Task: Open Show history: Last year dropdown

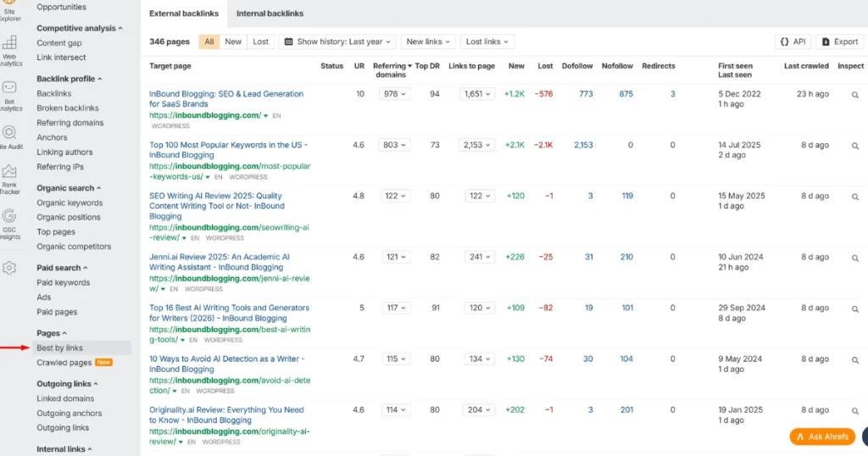Action: pyautogui.click(x=337, y=42)
